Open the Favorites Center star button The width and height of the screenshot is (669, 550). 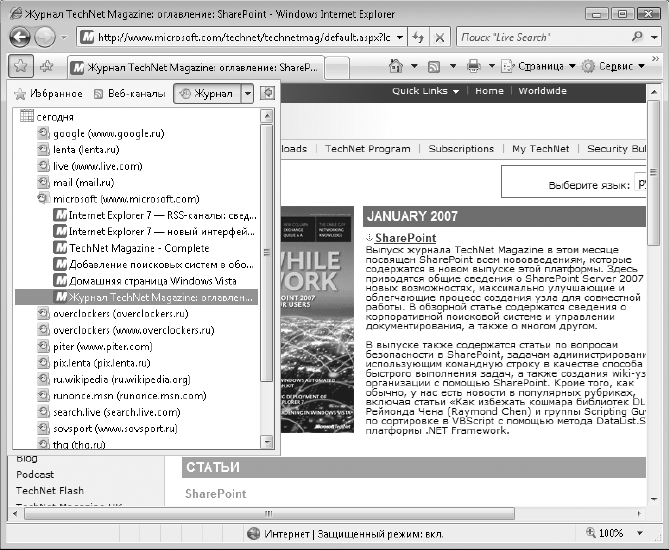pyautogui.click(x=20, y=66)
